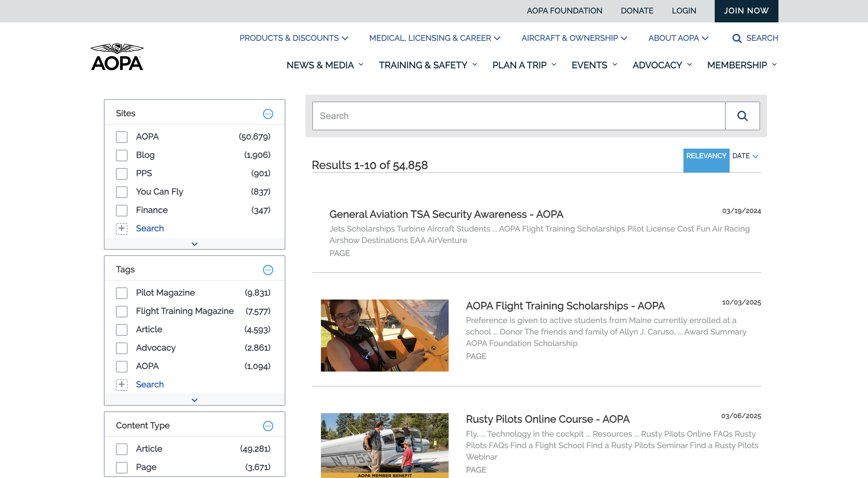This screenshot has height=478, width=868.
Task: Click the Flight Training Scholarships thumbnail image
Action: (x=384, y=335)
